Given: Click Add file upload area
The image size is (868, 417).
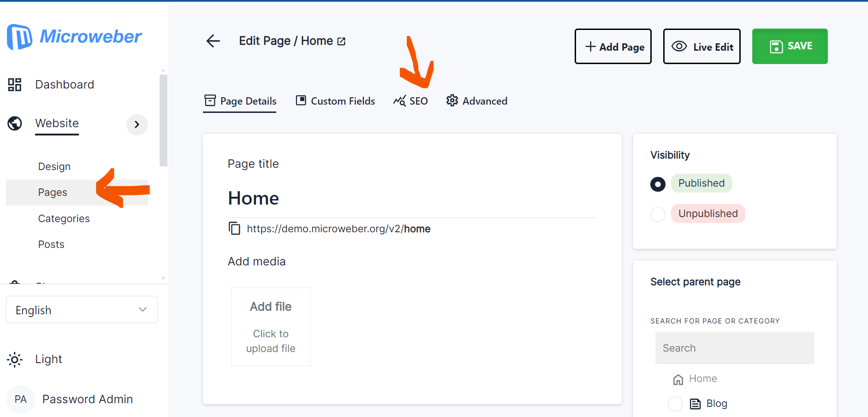Looking at the screenshot, I should tap(271, 327).
